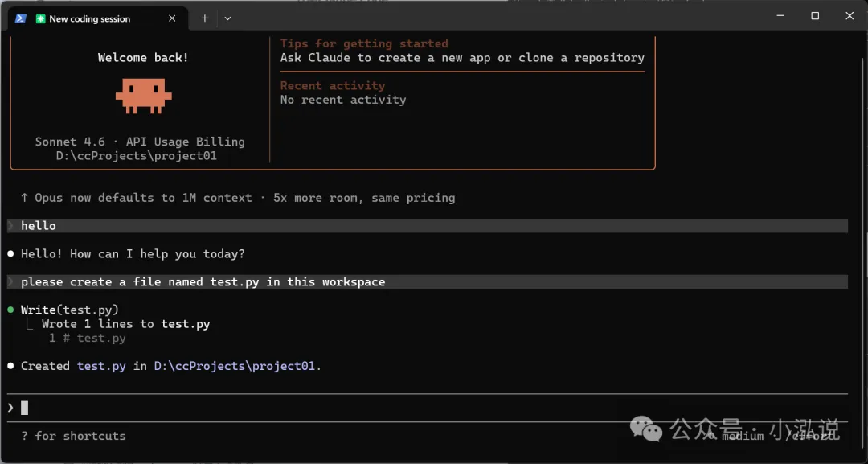The width and height of the screenshot is (868, 464).
Task: Click the white bullet beside "Created test.py"
Action: click(x=10, y=366)
